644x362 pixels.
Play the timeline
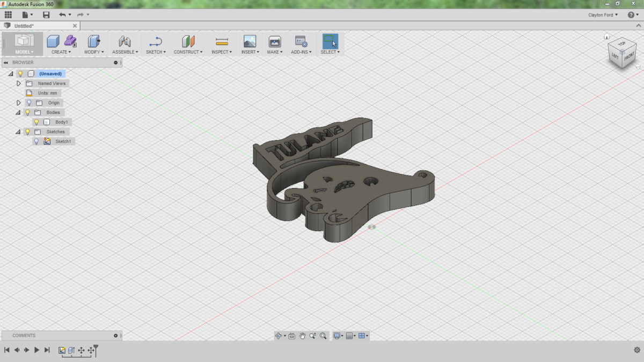(36, 350)
